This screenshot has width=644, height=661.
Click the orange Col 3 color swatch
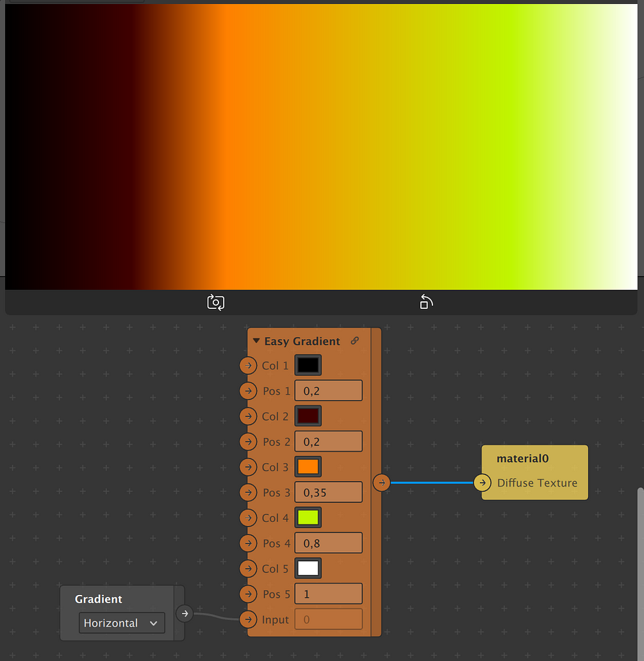click(308, 467)
